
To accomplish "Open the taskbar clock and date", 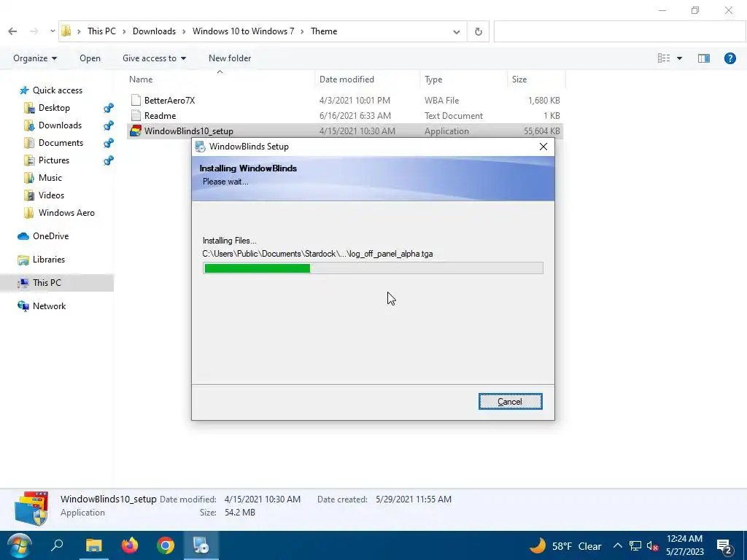I will coord(684,545).
